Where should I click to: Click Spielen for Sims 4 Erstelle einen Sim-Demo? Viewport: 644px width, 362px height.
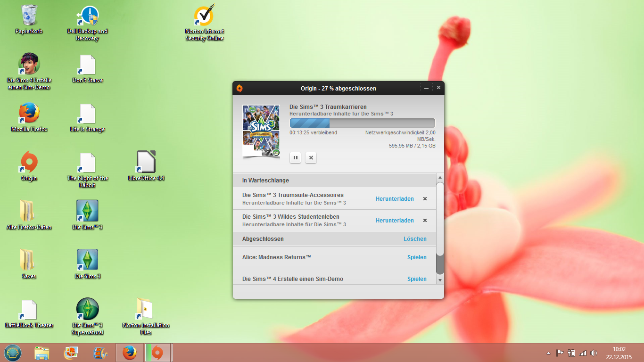pos(417,279)
